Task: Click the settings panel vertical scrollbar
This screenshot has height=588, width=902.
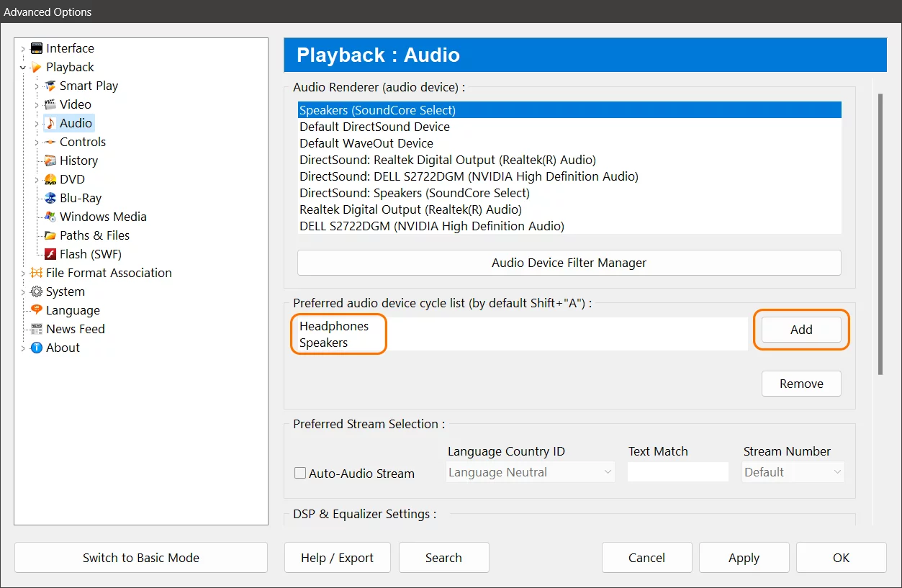Action: pos(880,234)
